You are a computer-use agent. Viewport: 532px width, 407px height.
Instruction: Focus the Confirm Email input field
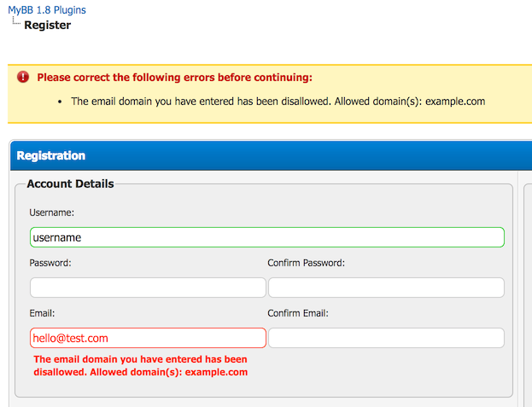tap(386, 338)
